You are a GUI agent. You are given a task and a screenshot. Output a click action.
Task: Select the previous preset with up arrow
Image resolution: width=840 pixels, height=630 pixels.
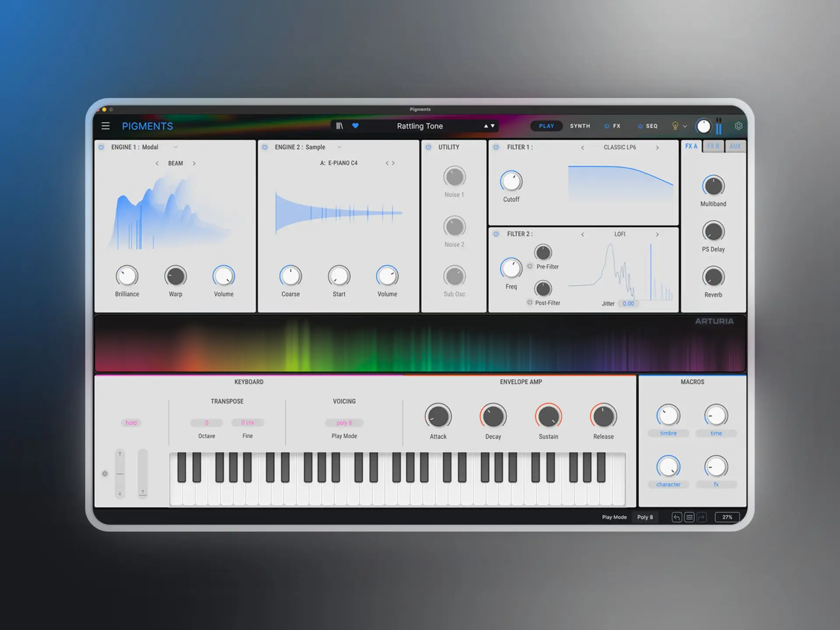pyautogui.click(x=486, y=126)
